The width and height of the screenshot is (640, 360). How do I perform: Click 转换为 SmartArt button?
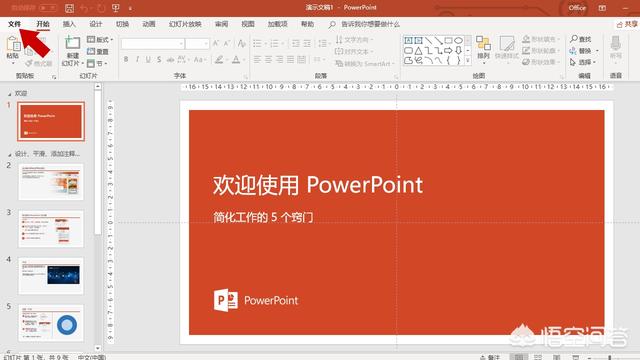point(364,64)
